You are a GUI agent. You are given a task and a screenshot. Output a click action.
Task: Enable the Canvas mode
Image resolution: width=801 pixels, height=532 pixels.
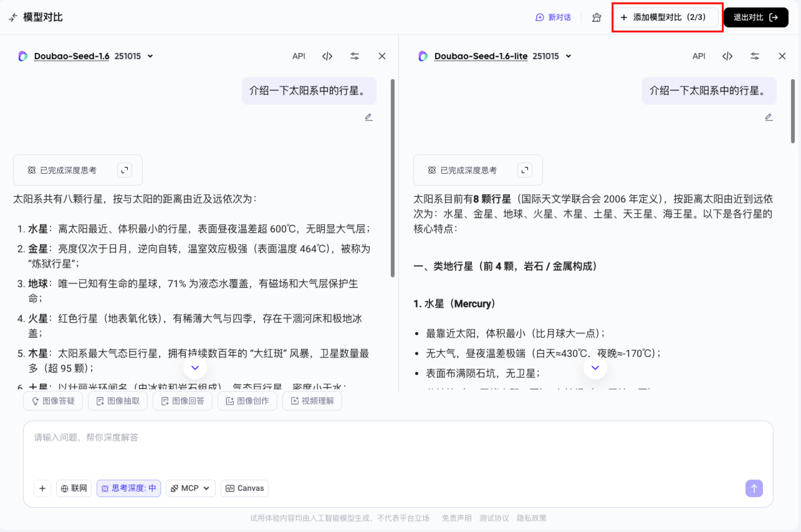coord(245,488)
